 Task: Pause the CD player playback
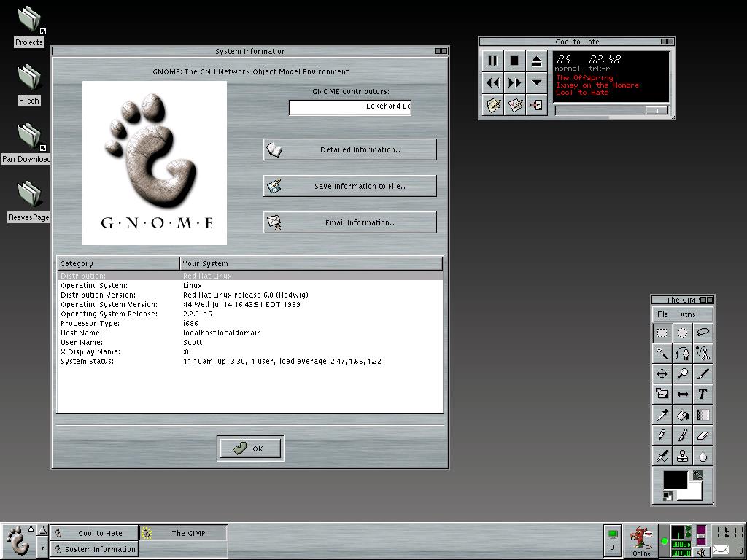[492, 61]
